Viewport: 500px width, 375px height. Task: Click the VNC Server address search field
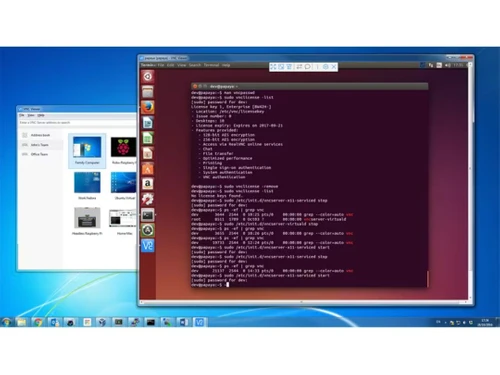pyautogui.click(x=77, y=123)
